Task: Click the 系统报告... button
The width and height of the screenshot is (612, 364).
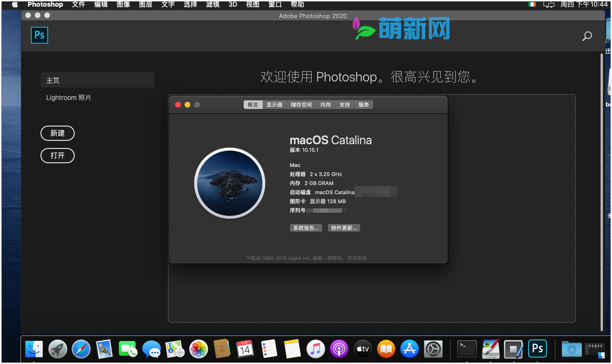Action: [306, 228]
